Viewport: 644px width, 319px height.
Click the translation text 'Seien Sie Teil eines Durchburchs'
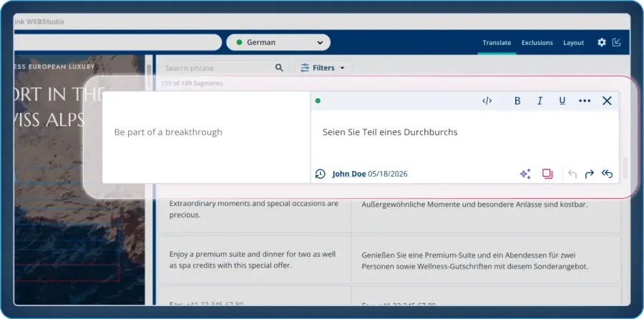point(390,132)
